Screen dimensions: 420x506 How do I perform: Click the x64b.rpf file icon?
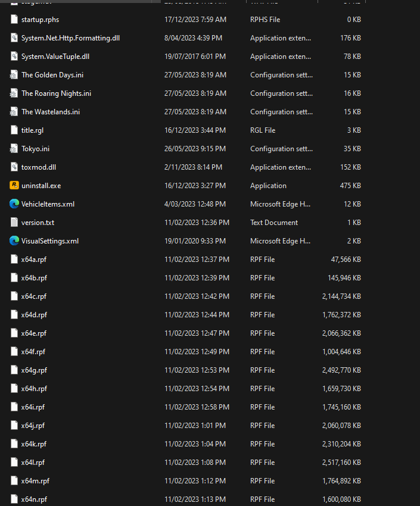[14, 277]
